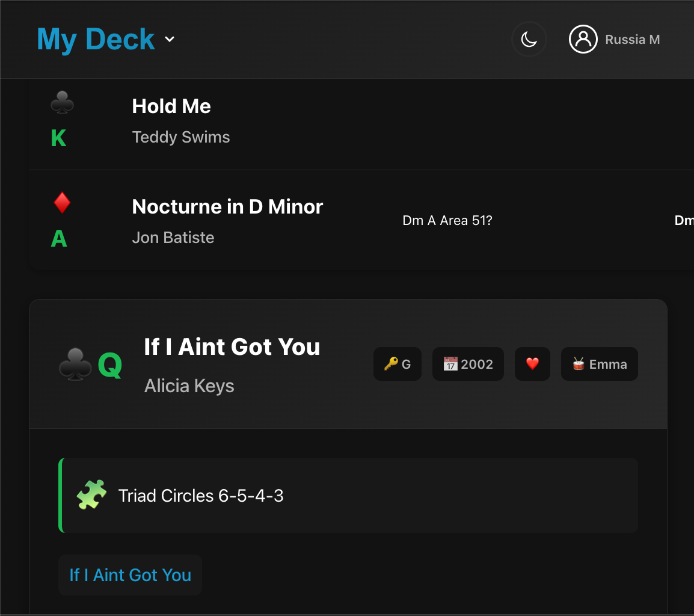Open the user profile avatar icon
The image size is (694, 616).
pos(583,40)
